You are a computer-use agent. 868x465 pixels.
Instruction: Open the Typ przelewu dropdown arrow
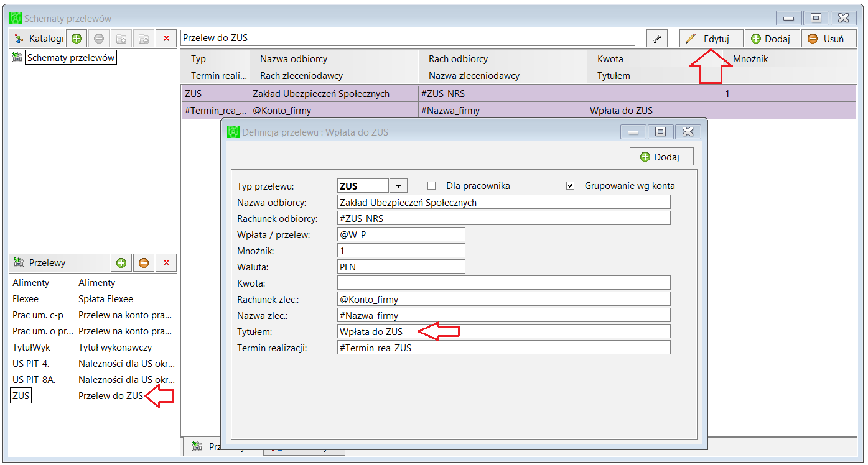(x=398, y=186)
